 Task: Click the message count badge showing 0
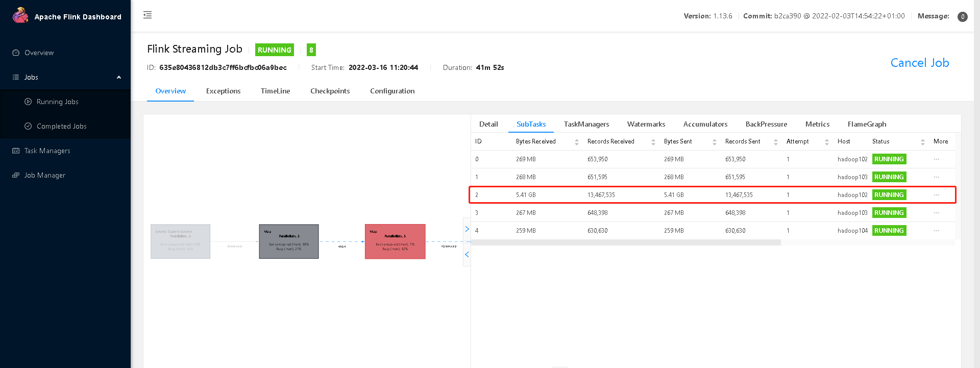[x=962, y=17]
